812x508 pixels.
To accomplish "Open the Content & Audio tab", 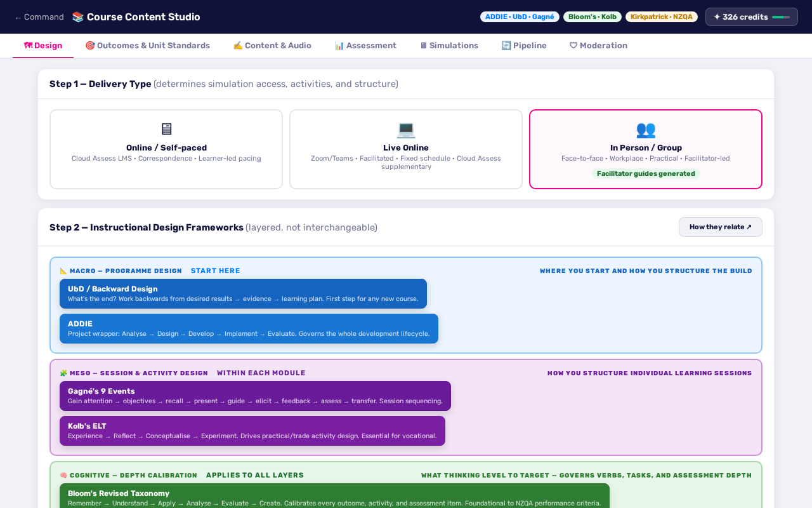I will [x=272, y=46].
